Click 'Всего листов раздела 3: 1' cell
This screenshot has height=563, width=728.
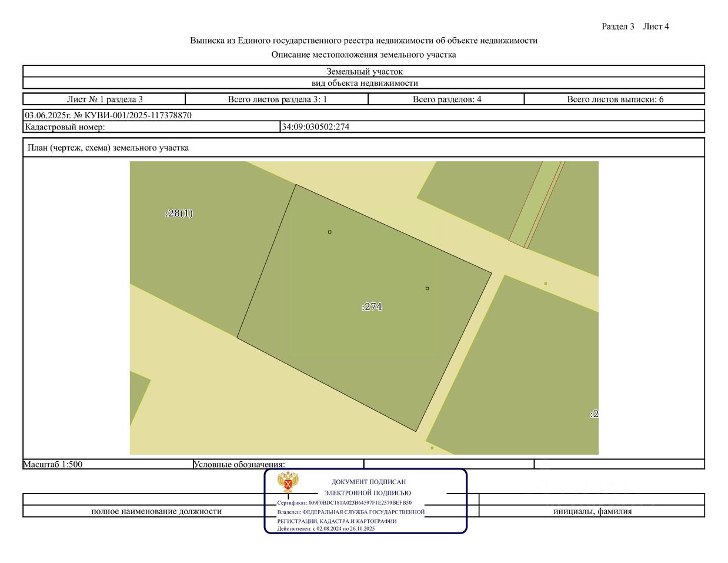click(277, 99)
